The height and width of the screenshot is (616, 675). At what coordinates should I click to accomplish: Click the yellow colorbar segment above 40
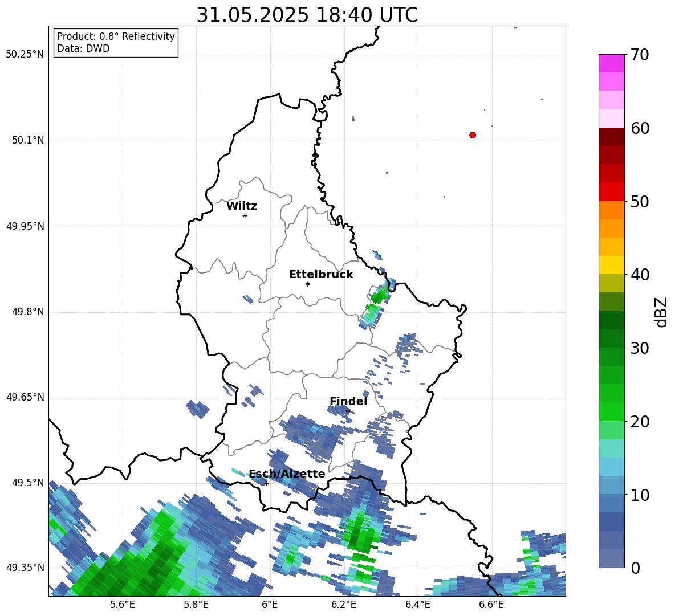click(x=611, y=265)
